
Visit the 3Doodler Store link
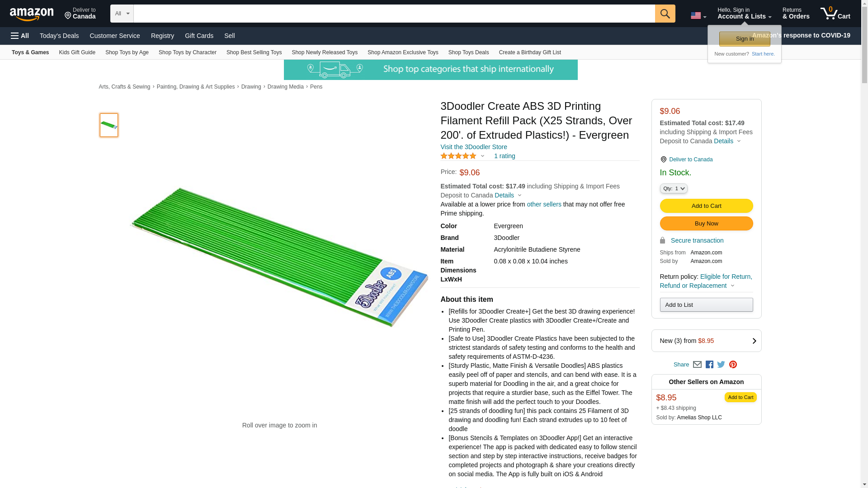point(473,147)
